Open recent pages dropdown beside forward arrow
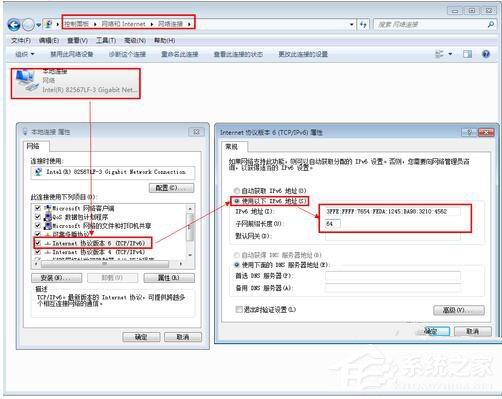Image resolution: width=502 pixels, height=399 pixels. coord(38,25)
